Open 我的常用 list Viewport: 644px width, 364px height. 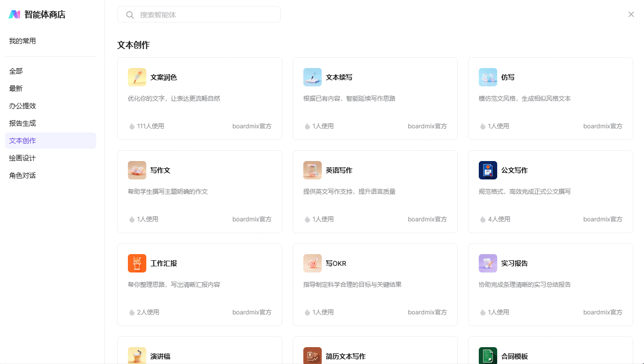[x=23, y=41]
